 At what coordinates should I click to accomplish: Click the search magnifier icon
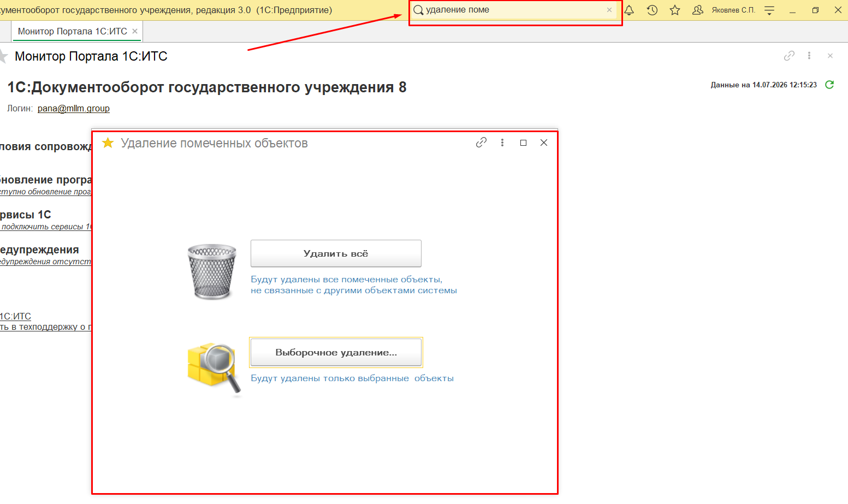[x=418, y=10]
